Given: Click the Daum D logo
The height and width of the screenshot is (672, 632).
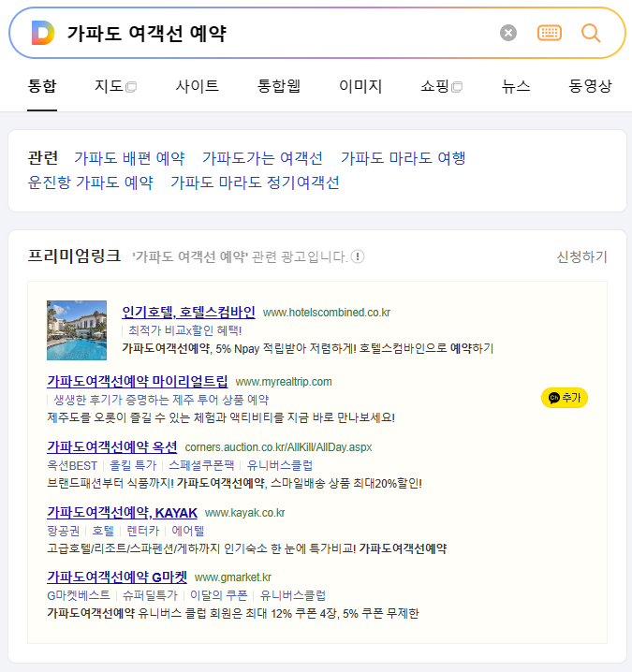Looking at the screenshot, I should pos(43,33).
